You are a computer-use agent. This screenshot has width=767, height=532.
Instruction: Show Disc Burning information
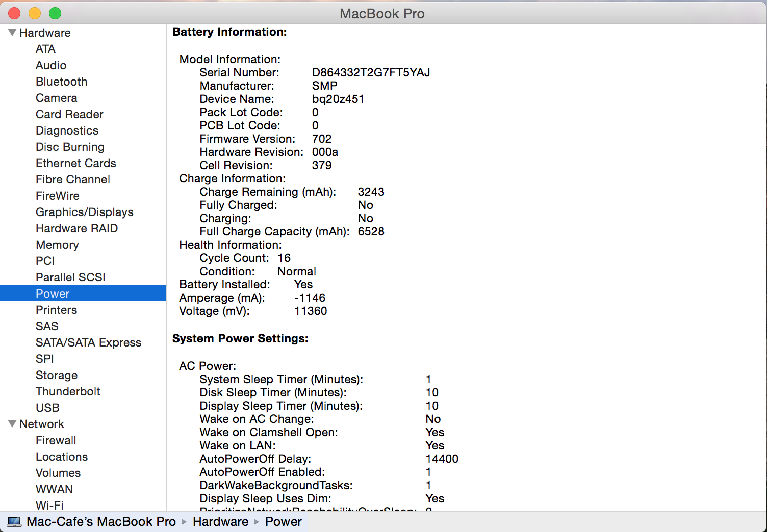click(x=70, y=147)
